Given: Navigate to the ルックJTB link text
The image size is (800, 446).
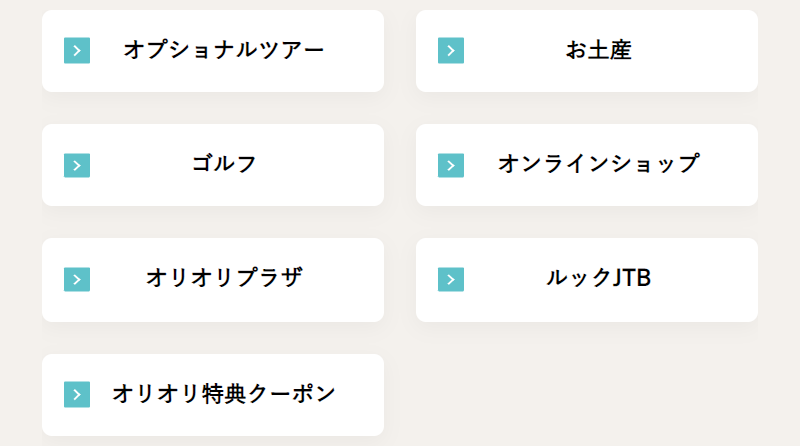Looking at the screenshot, I should (x=598, y=278).
